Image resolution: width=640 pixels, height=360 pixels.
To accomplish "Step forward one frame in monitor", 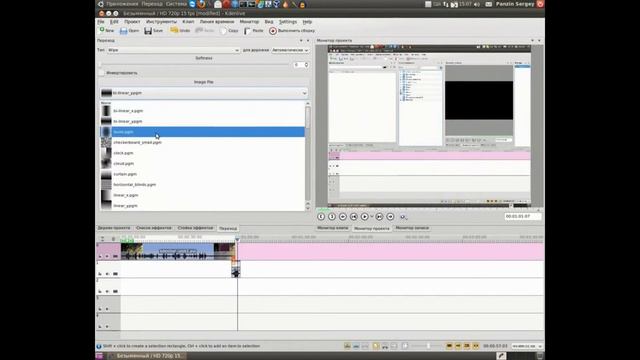I will coord(379,217).
